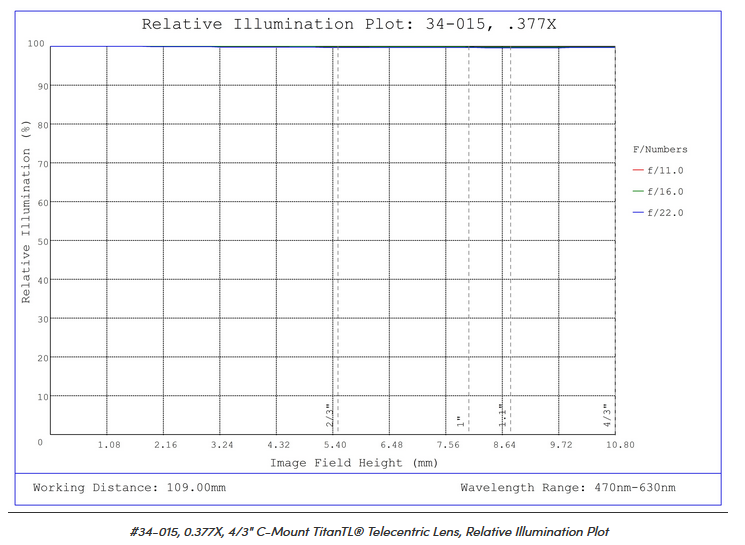Click the 2/3" sensor marker label
This screenshot has height=545, width=745.
point(329,415)
